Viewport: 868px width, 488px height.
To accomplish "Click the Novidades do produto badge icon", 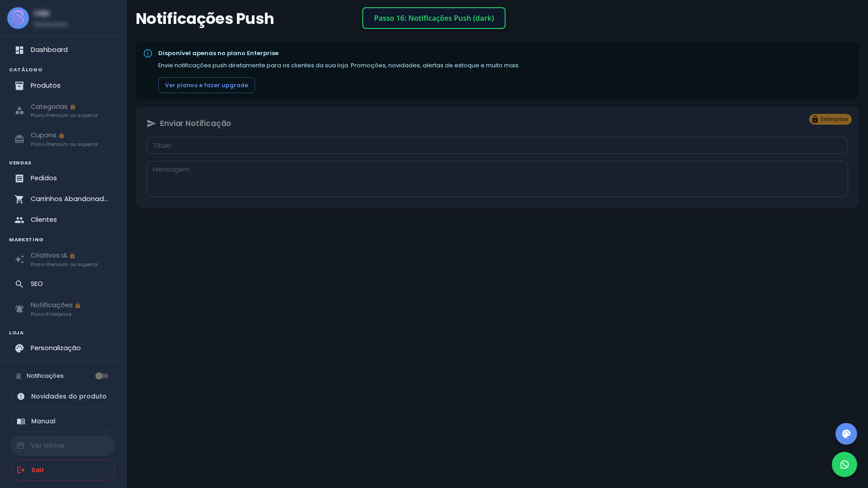I will pos(21,397).
